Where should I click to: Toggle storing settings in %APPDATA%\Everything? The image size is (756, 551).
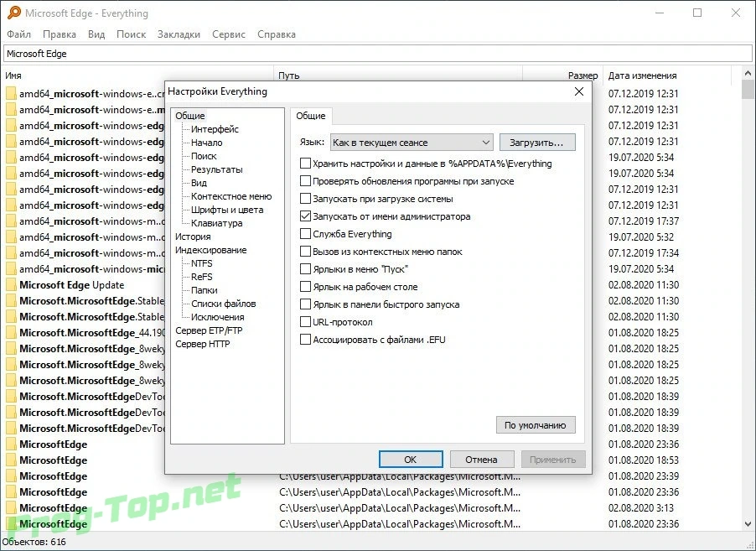305,163
